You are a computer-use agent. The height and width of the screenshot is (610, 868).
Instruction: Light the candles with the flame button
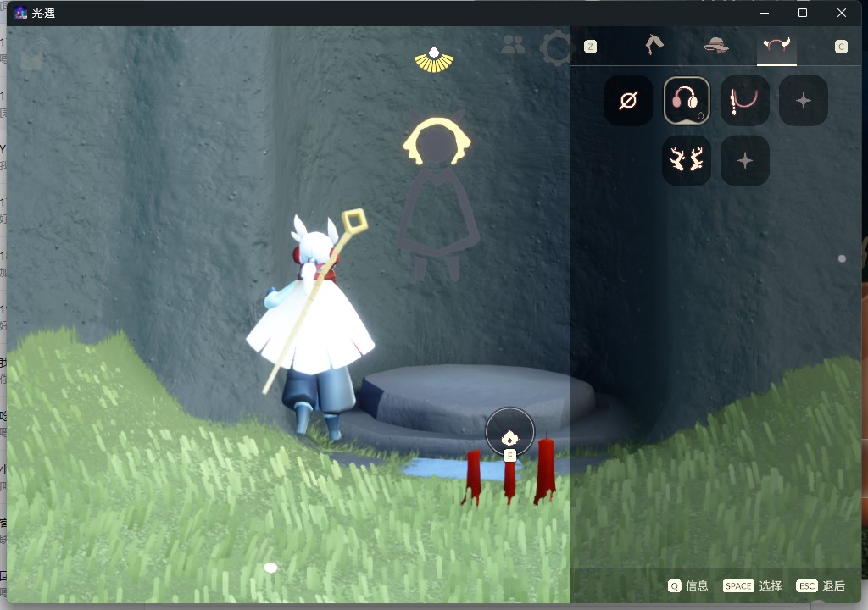point(509,432)
